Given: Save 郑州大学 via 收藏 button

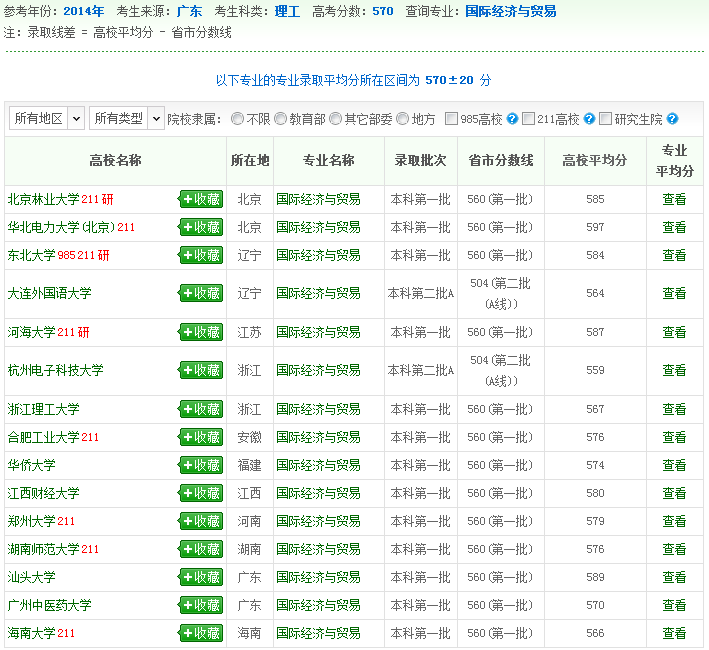Looking at the screenshot, I should 201,521.
